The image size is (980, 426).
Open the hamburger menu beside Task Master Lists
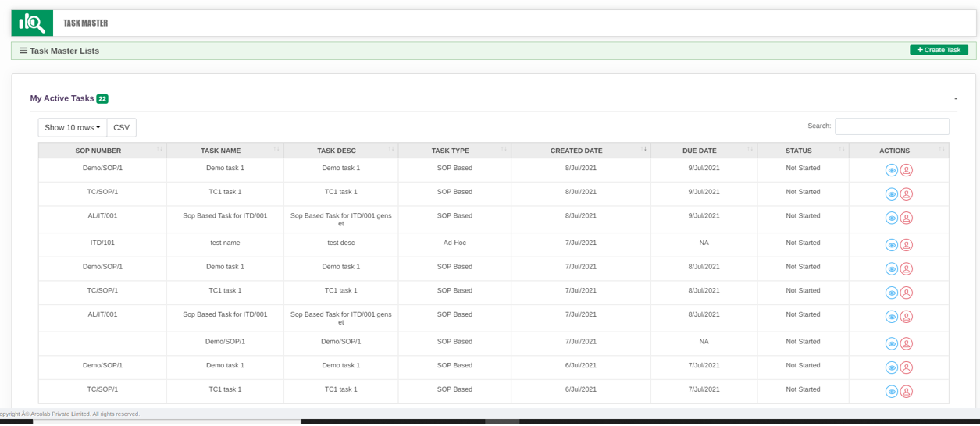[x=23, y=51]
